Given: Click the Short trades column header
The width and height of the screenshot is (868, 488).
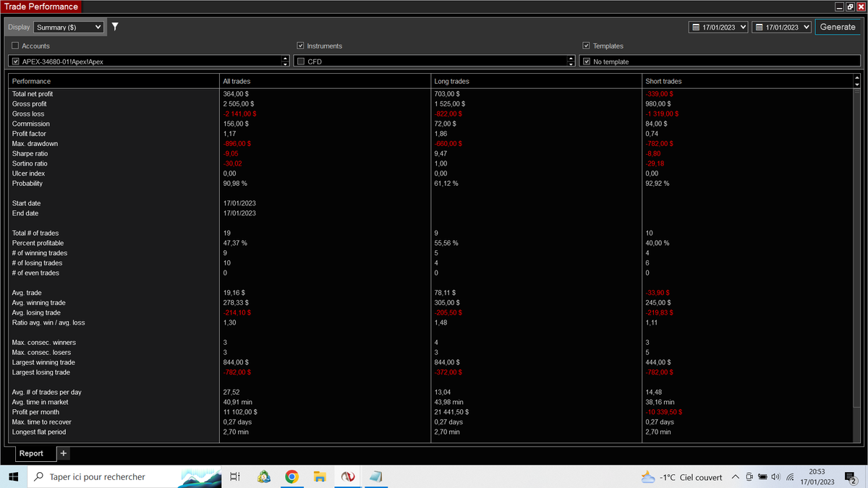Looking at the screenshot, I should (663, 81).
